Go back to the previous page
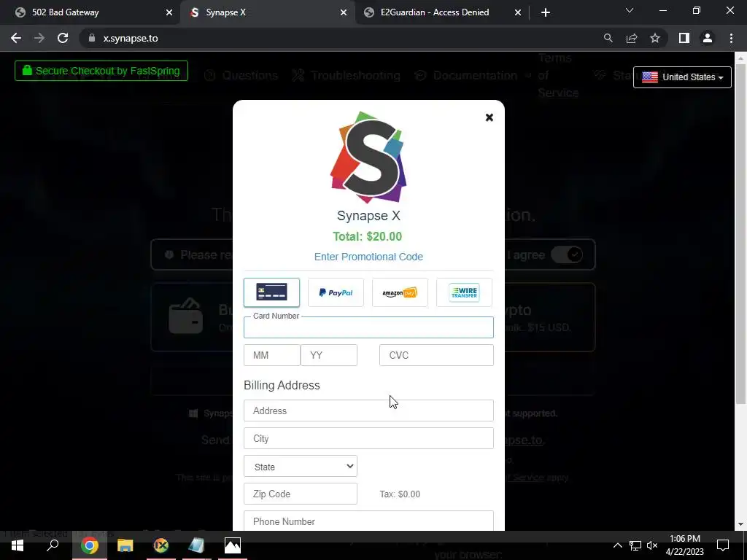747x560 pixels. coord(16,38)
